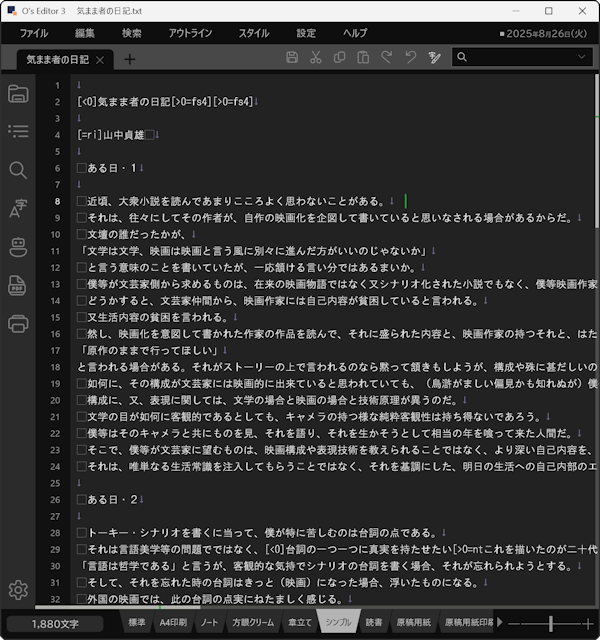Select the 方眼クリーム style tab
600x640 pixels.
(x=253, y=622)
